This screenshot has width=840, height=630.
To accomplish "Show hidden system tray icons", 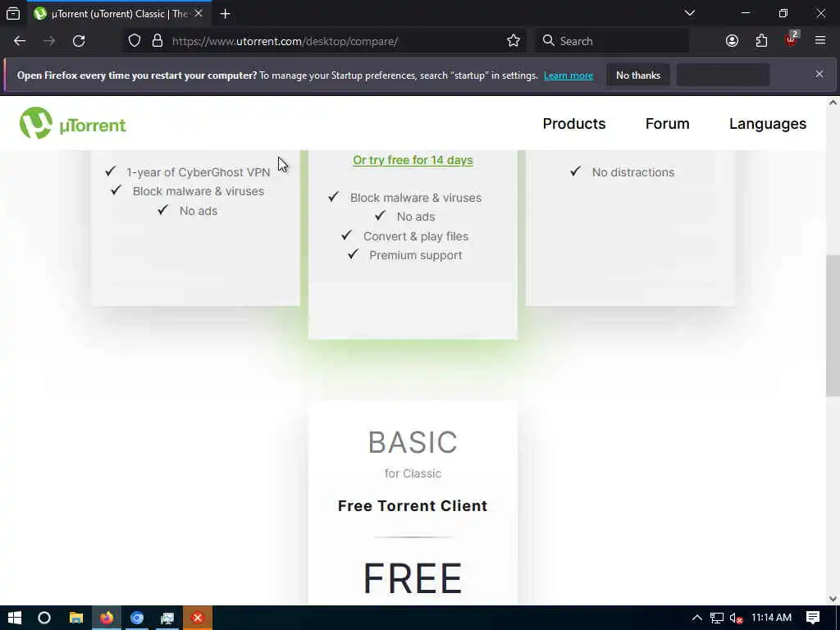I will tap(696, 618).
